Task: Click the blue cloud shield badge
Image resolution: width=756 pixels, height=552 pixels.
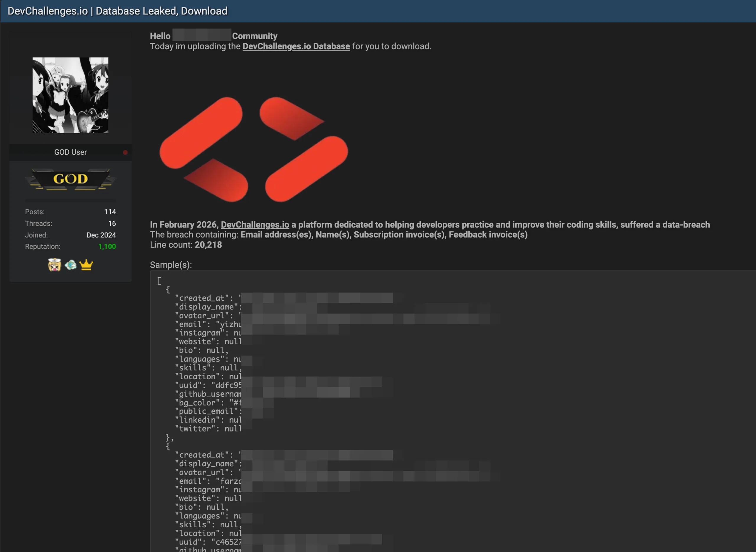Action: (x=71, y=265)
